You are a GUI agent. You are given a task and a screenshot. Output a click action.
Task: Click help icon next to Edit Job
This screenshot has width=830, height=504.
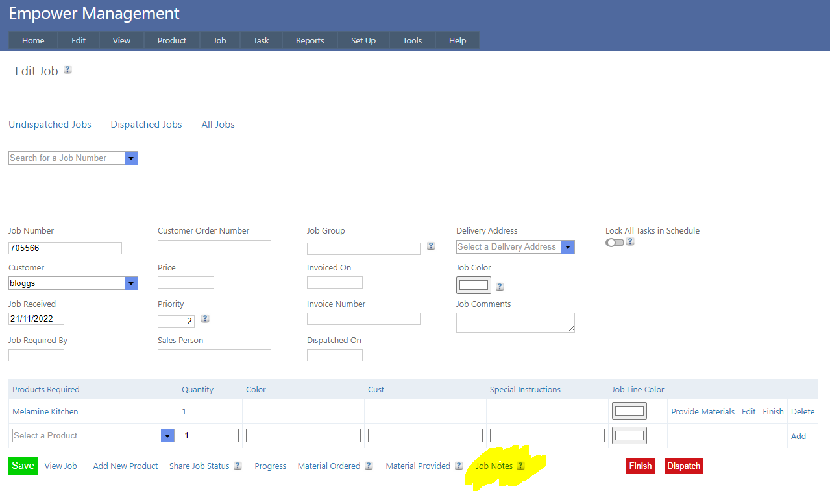67,70
